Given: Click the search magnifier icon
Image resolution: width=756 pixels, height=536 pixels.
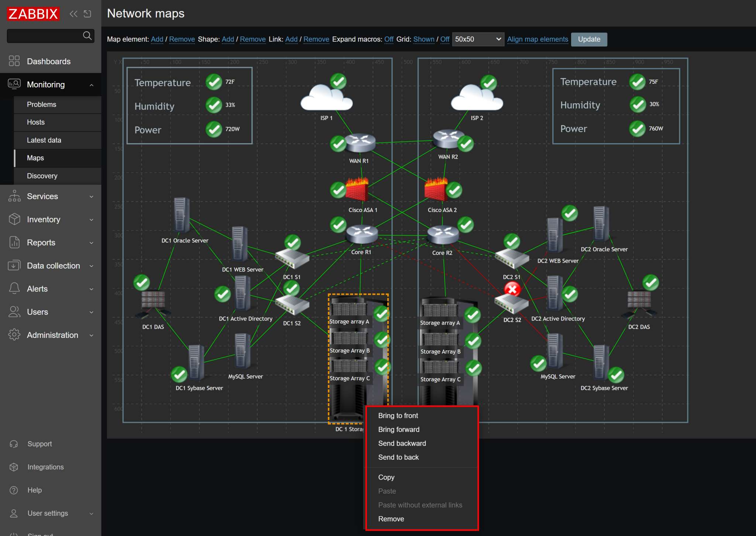Looking at the screenshot, I should [87, 36].
